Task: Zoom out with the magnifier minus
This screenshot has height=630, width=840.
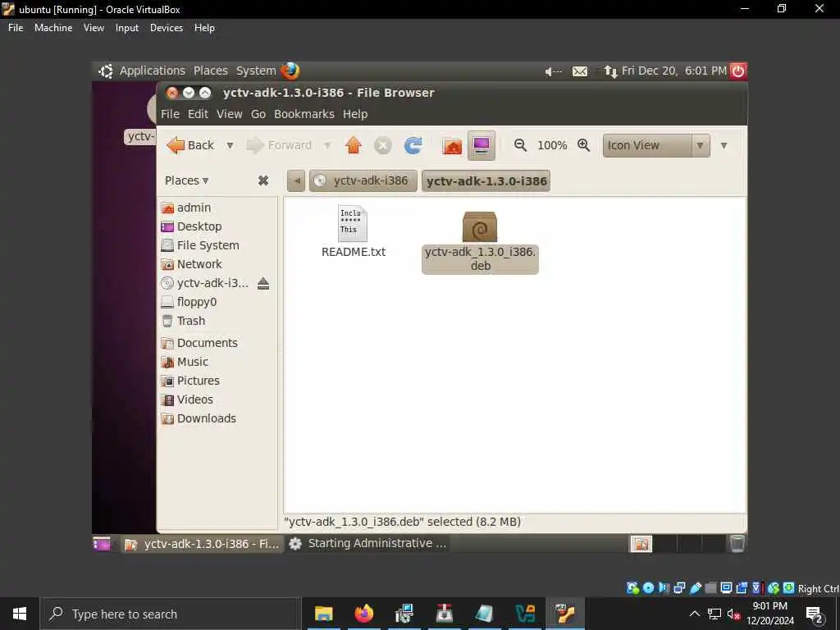Action: click(520, 145)
